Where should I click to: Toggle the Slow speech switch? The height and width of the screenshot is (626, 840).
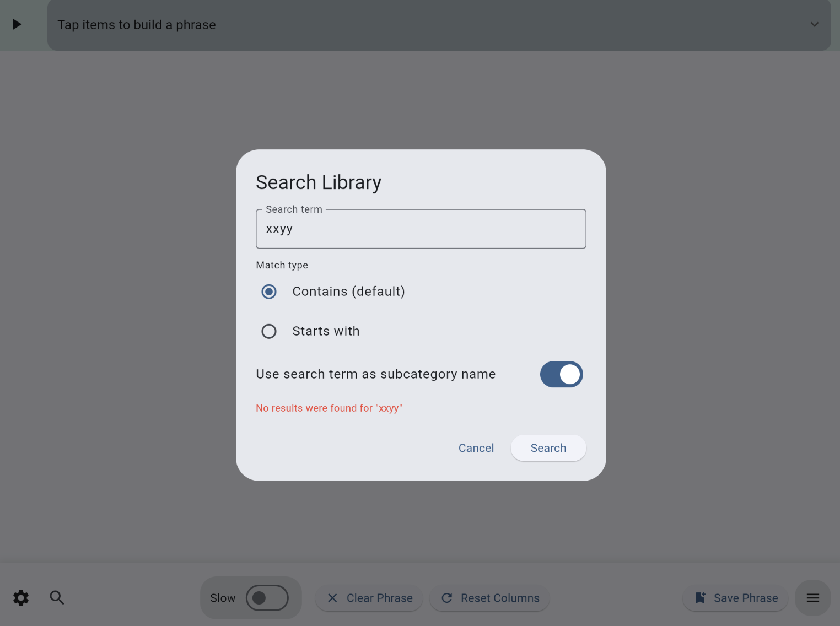pos(267,598)
